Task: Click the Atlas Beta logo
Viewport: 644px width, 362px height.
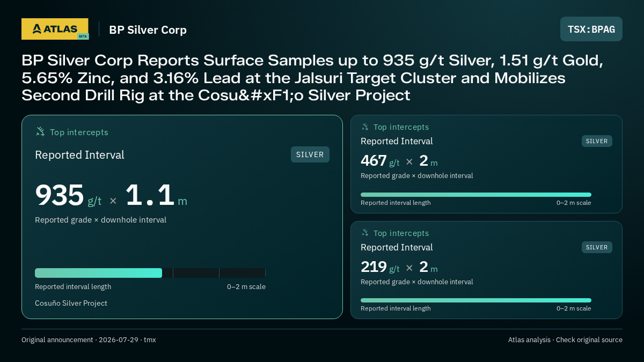Action: [x=55, y=29]
